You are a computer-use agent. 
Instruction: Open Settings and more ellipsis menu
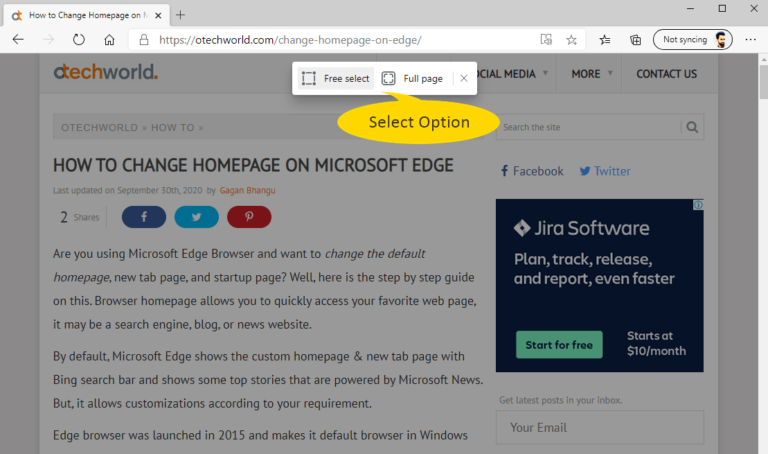[x=750, y=40]
